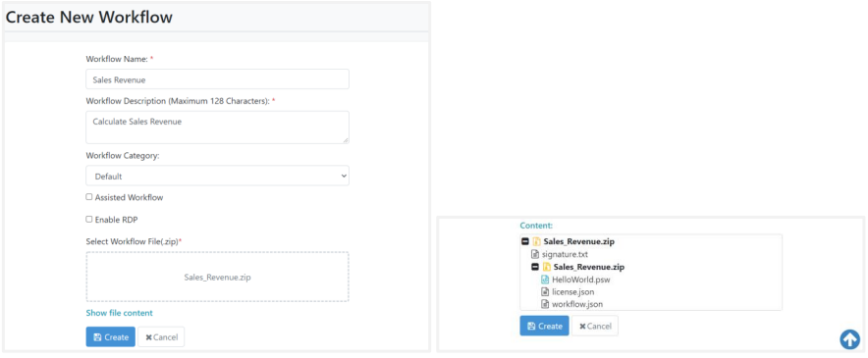Collapse the top-level Sales_Revenue.zip node
868x358 pixels.
525,242
